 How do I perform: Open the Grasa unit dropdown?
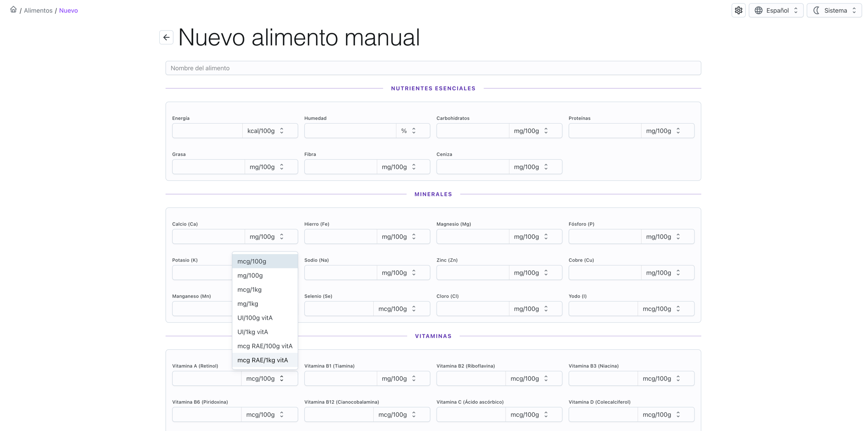271,167
